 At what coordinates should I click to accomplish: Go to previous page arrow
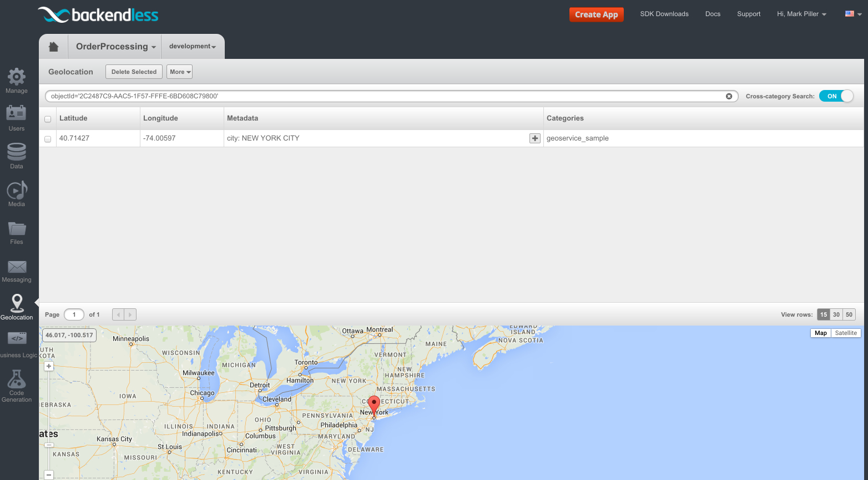pyautogui.click(x=118, y=314)
